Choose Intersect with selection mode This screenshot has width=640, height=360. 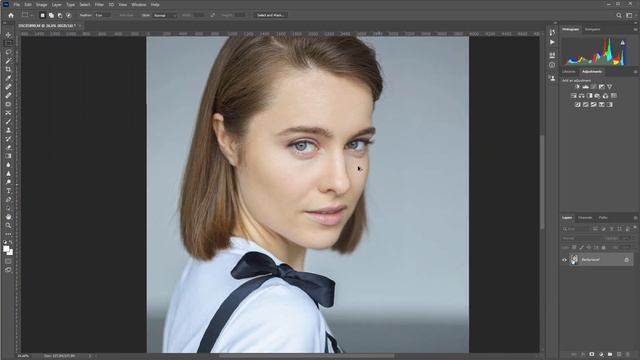[x=68, y=15]
